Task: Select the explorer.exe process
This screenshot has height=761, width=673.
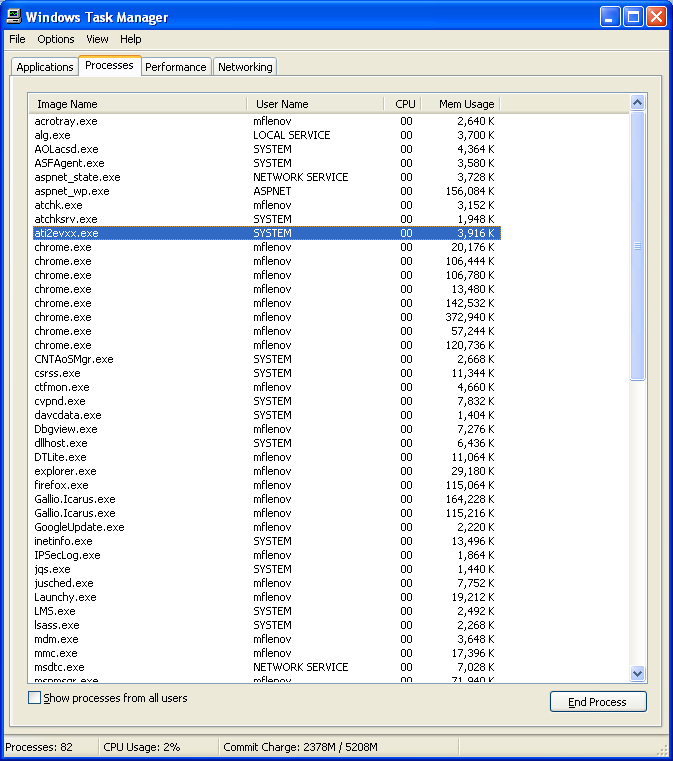Action: [266, 471]
